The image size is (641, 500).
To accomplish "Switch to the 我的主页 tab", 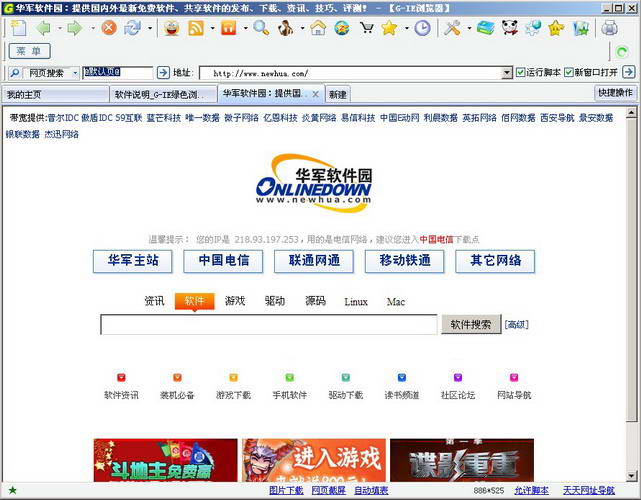I will pos(55,94).
